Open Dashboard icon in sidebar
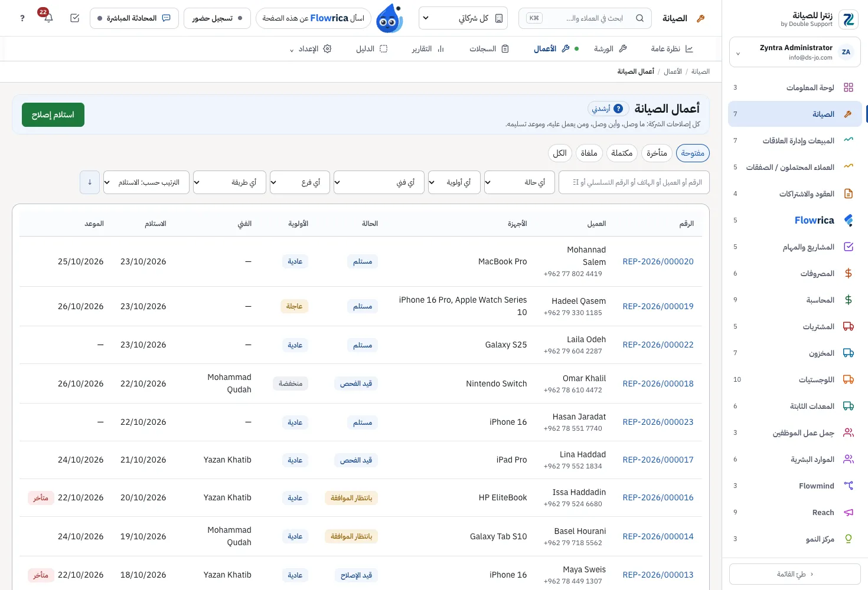The image size is (868, 590). (x=849, y=87)
